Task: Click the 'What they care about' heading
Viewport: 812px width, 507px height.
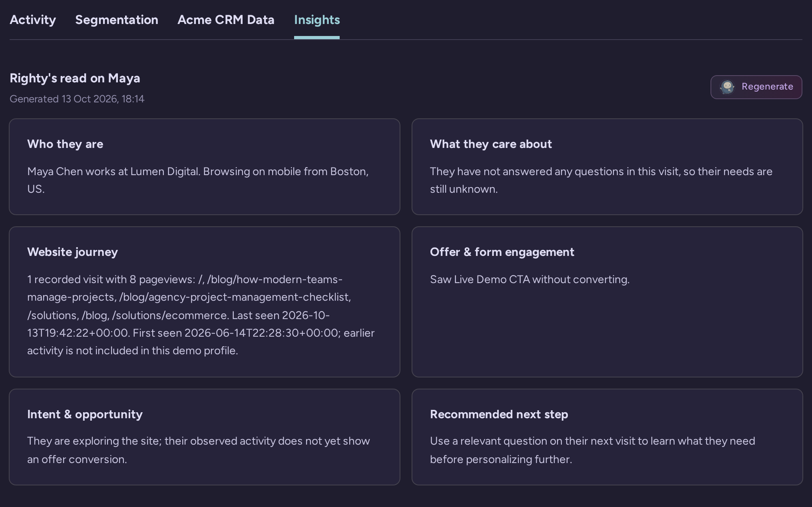Action: [x=491, y=144]
